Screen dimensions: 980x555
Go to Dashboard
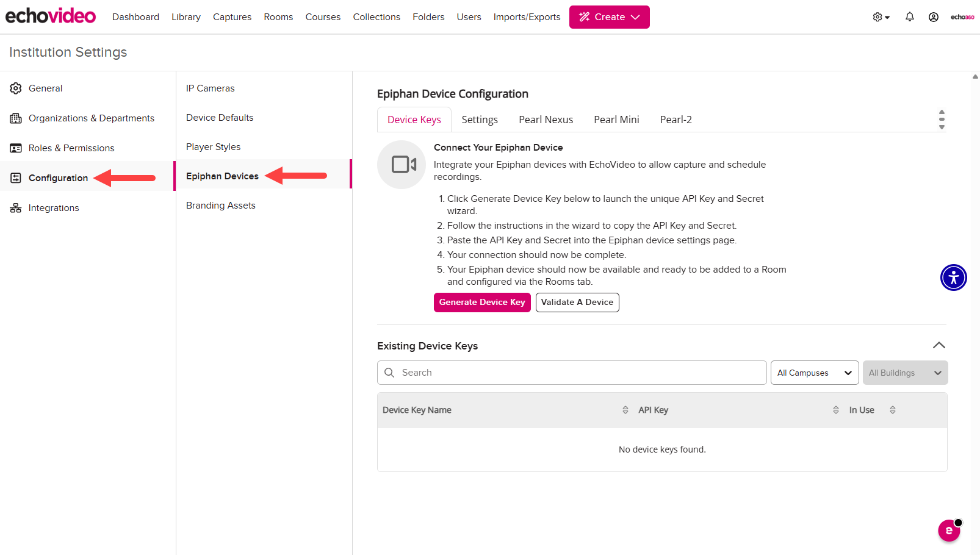point(135,17)
